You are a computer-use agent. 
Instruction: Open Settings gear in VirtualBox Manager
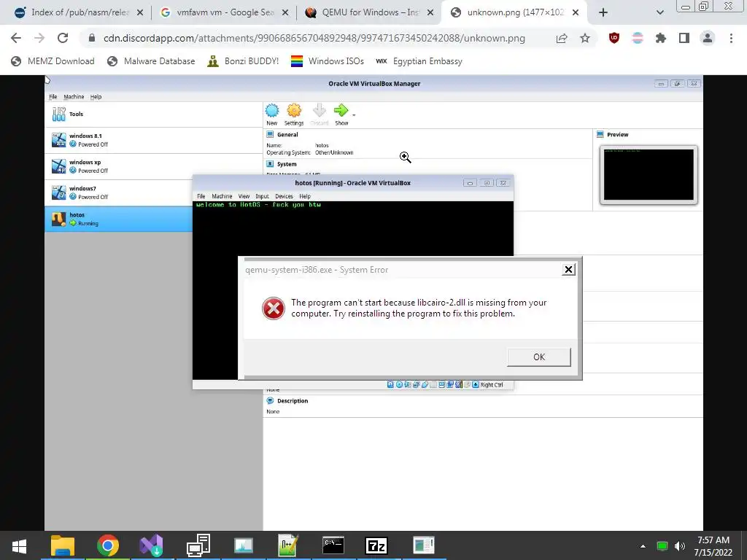pos(294,114)
